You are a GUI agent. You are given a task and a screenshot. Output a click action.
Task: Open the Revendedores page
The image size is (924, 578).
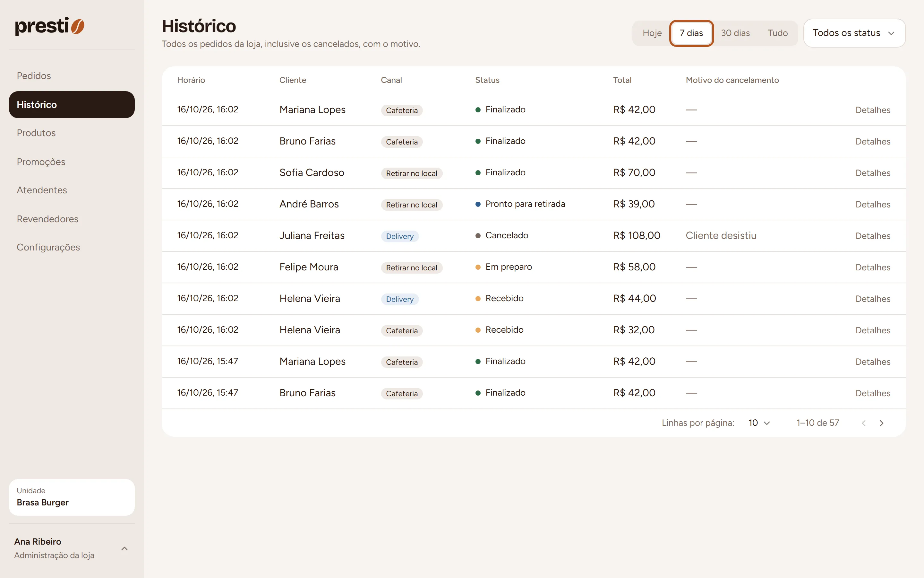point(72,219)
